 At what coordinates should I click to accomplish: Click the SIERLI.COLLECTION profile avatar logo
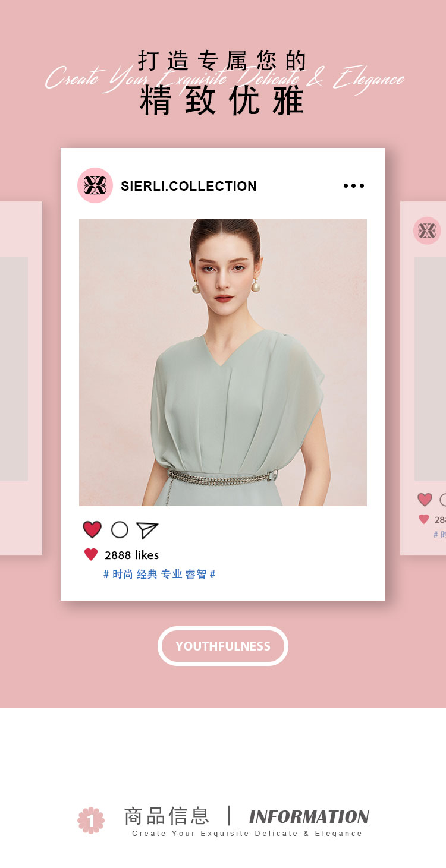tap(95, 185)
